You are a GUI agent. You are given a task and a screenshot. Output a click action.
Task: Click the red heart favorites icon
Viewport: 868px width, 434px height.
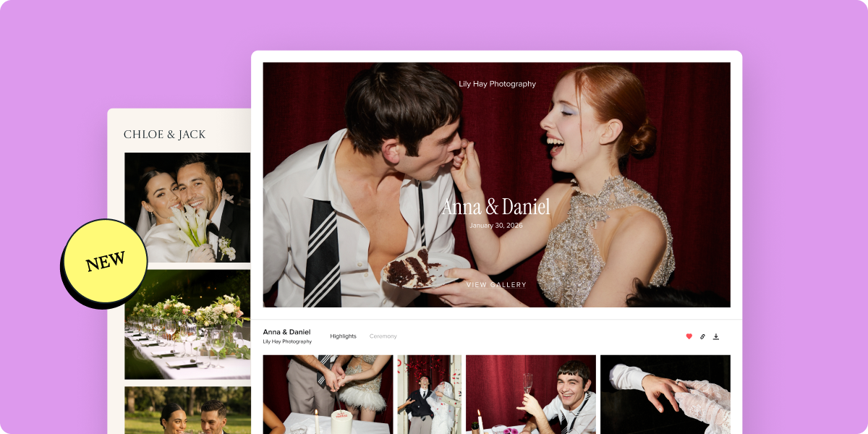point(689,336)
